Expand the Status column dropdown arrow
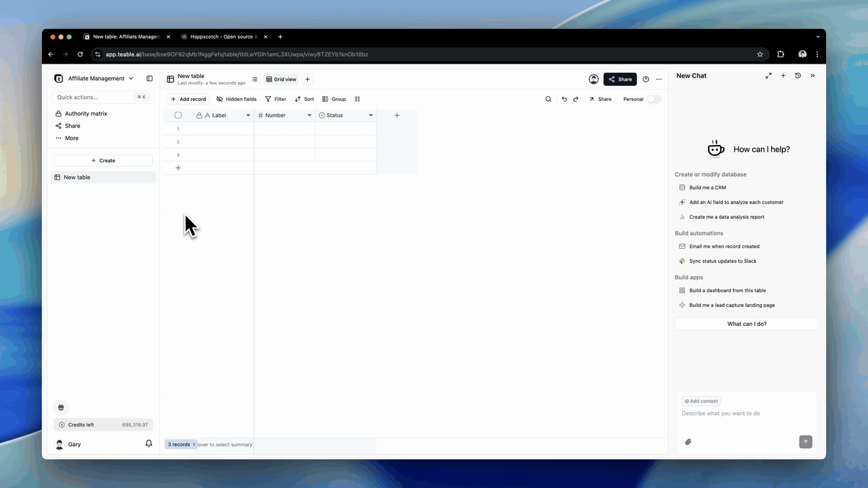This screenshot has height=488, width=868. tap(370, 115)
